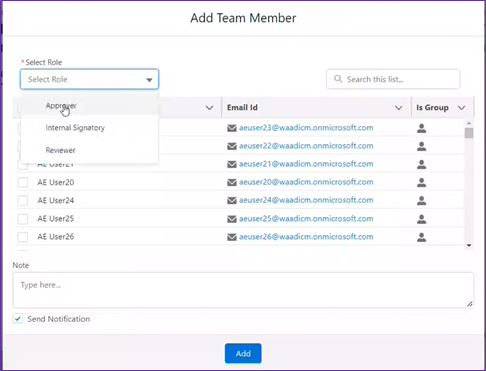
Task: Choose Approver from the role list
Action: point(89,106)
